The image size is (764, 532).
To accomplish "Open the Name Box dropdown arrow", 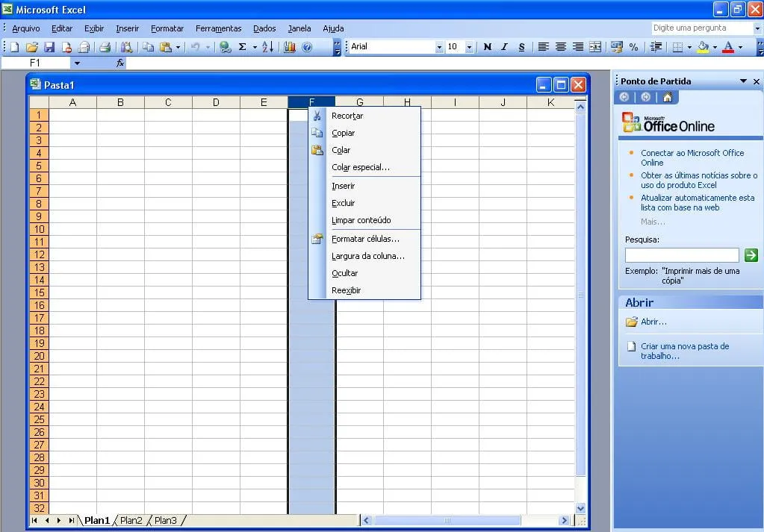I will click(77, 63).
